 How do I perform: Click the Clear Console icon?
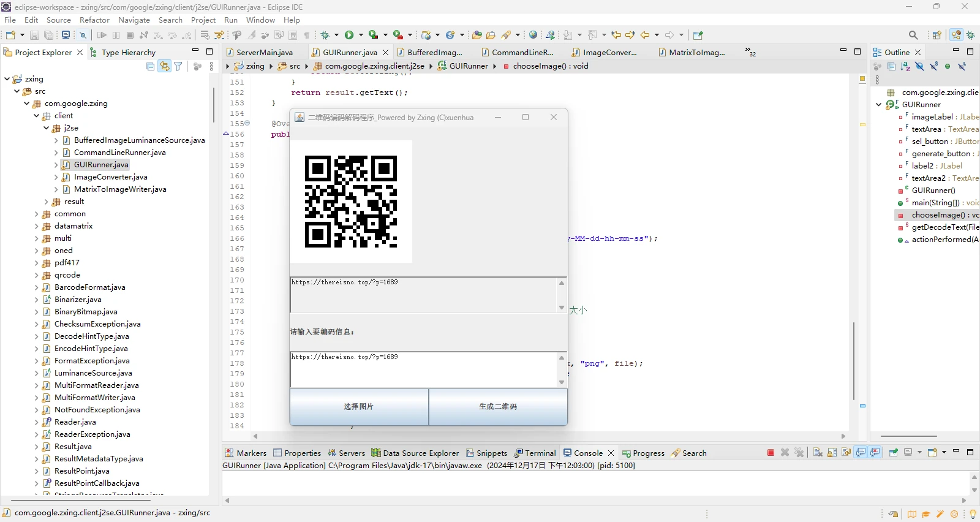coord(818,453)
